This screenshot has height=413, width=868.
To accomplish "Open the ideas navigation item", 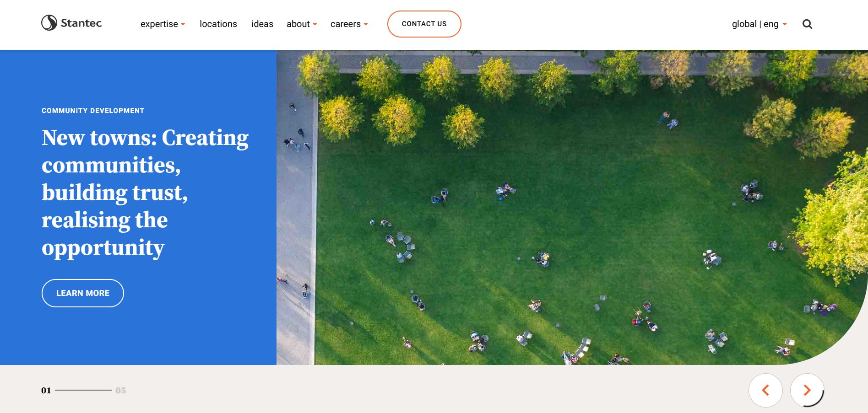I will click(262, 24).
